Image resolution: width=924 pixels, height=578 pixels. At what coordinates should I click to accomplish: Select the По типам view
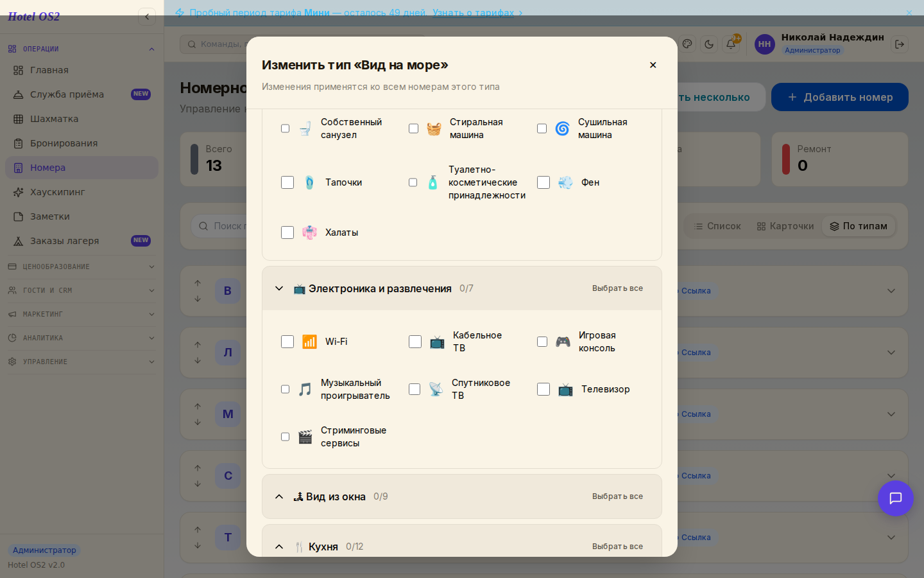[859, 226]
